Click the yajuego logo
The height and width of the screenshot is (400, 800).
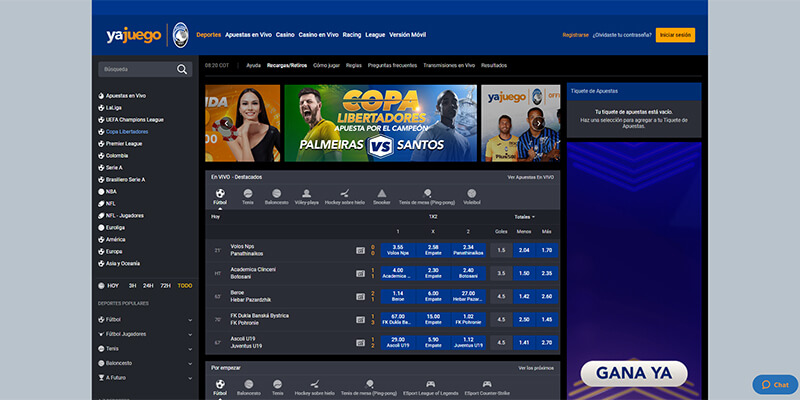click(x=134, y=35)
